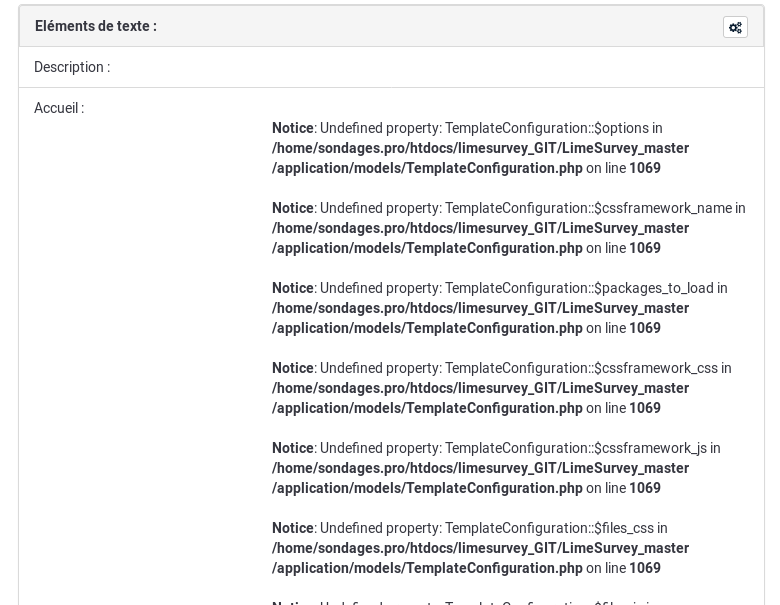Click the bold "Notice" word before the $files_css error
Image resolution: width=780 pixels, height=605 pixels.
[293, 528]
